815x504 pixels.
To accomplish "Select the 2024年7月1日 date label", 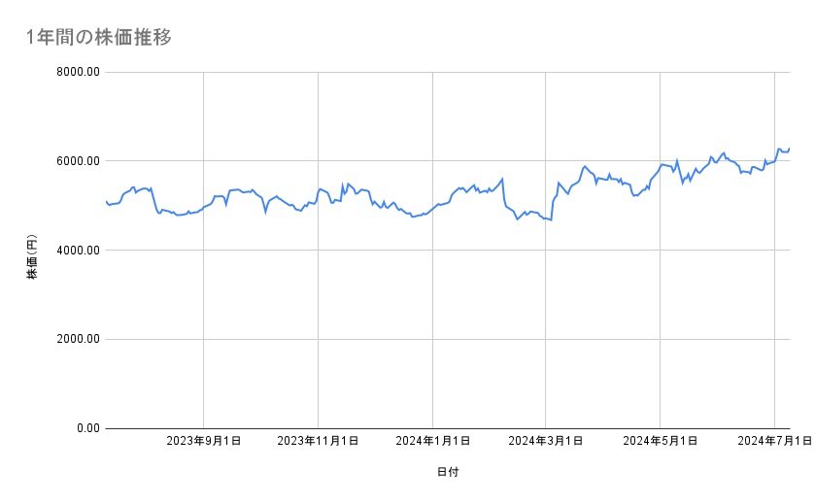I will tap(773, 442).
